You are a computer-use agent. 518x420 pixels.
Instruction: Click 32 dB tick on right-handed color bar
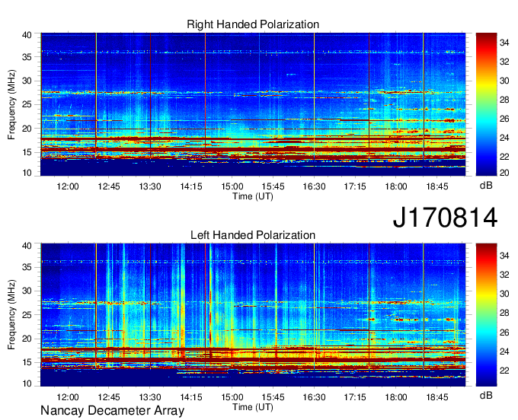point(504,62)
